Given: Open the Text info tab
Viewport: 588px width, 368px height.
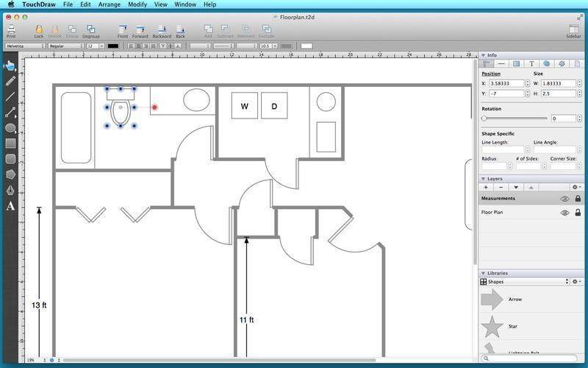Looking at the screenshot, I should tap(531, 64).
